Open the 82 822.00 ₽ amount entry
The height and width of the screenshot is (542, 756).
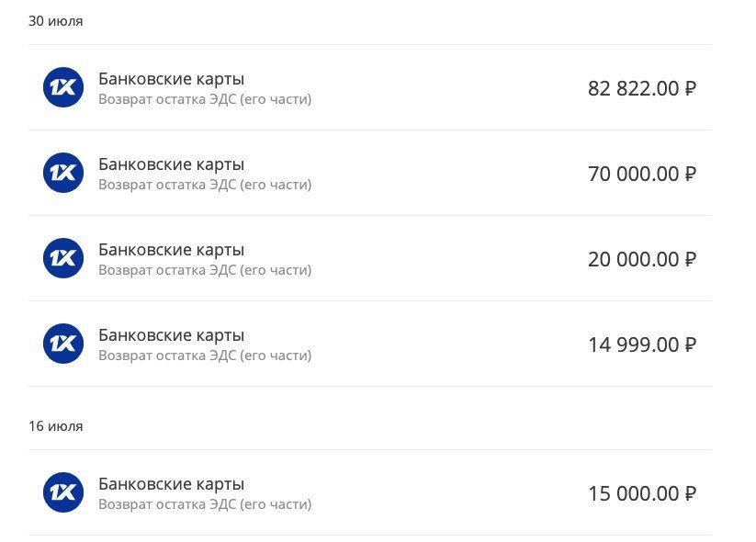[x=642, y=89]
